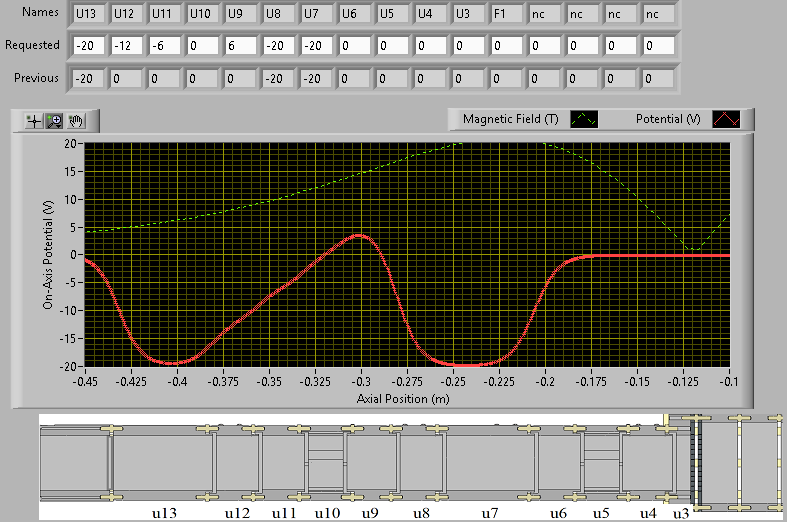The width and height of the screenshot is (787, 522).
Task: Click the Requested field for U11 showing -6
Action: click(x=165, y=46)
